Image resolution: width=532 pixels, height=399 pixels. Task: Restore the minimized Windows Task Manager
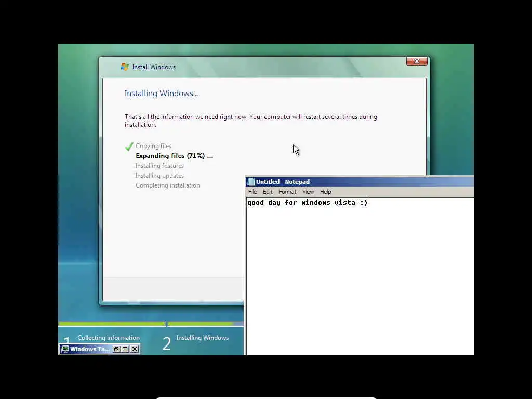click(116, 349)
